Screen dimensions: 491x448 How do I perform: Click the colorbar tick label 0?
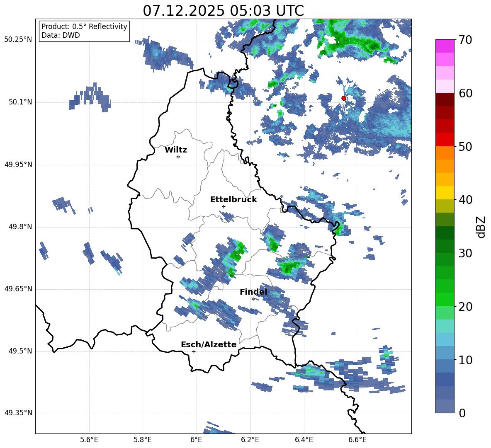pos(462,413)
